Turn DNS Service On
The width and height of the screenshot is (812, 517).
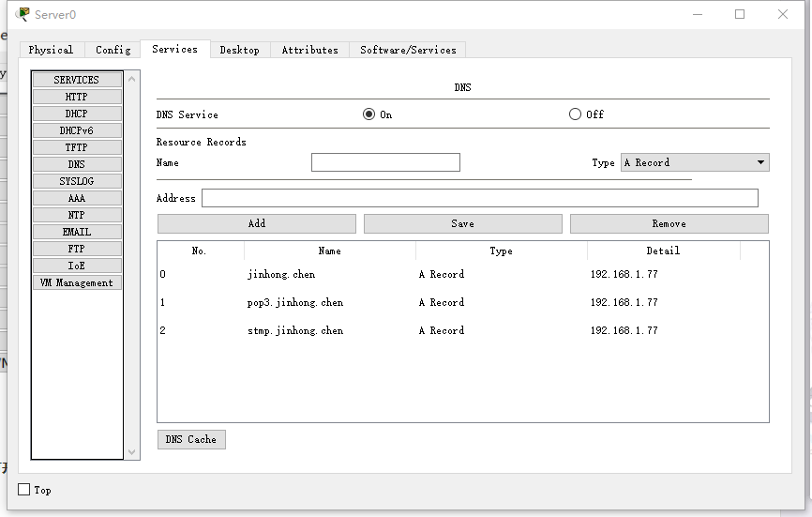point(368,114)
